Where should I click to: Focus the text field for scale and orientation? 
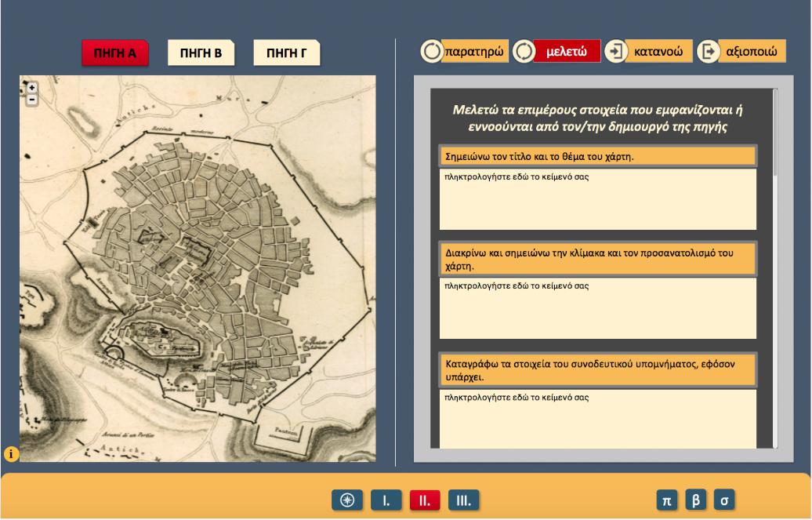click(597, 308)
